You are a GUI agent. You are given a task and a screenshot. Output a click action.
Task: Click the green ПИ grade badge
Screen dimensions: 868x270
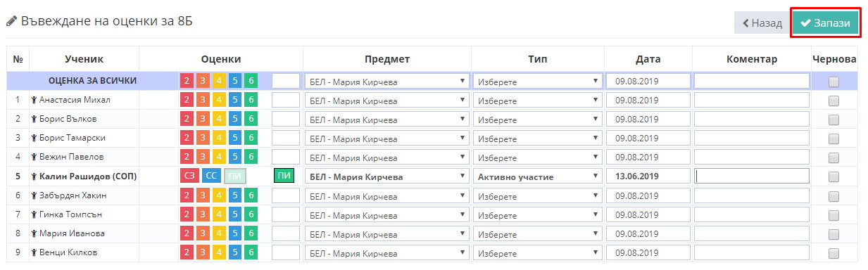click(284, 176)
